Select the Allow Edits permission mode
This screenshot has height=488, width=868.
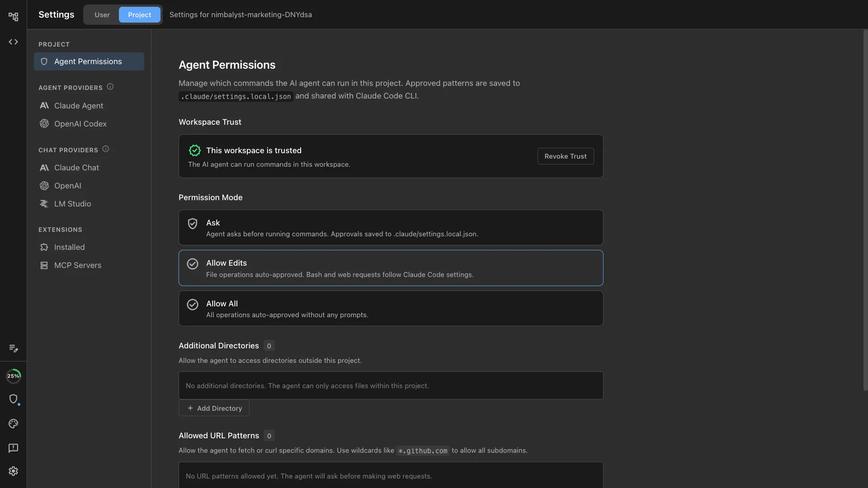(x=391, y=268)
